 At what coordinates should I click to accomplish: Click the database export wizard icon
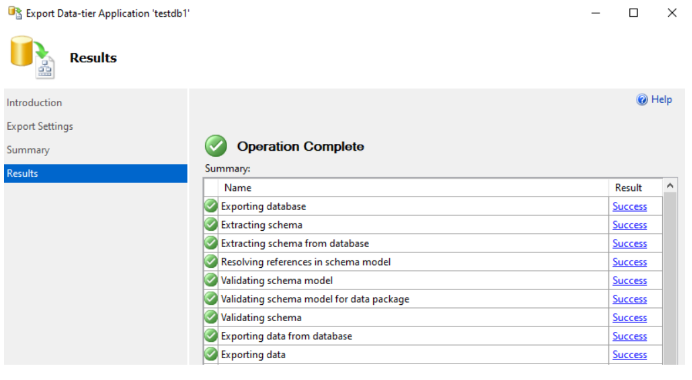pos(33,57)
